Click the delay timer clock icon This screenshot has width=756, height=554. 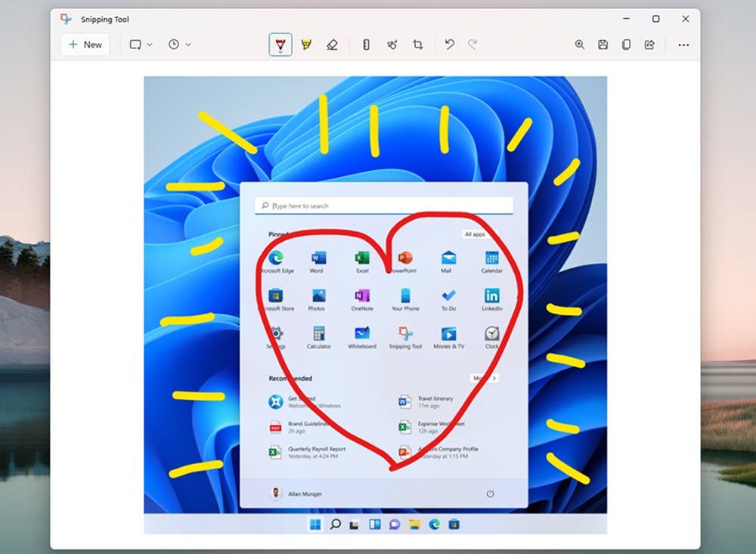(174, 45)
